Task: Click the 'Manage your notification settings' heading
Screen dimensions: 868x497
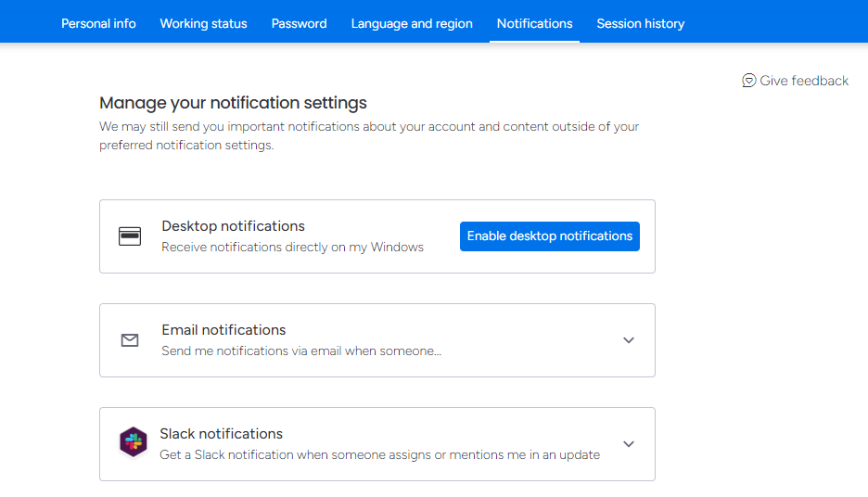Action: pos(233,103)
